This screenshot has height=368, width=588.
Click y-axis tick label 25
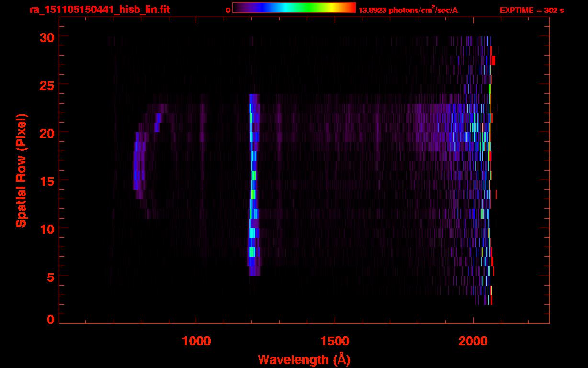[46, 85]
